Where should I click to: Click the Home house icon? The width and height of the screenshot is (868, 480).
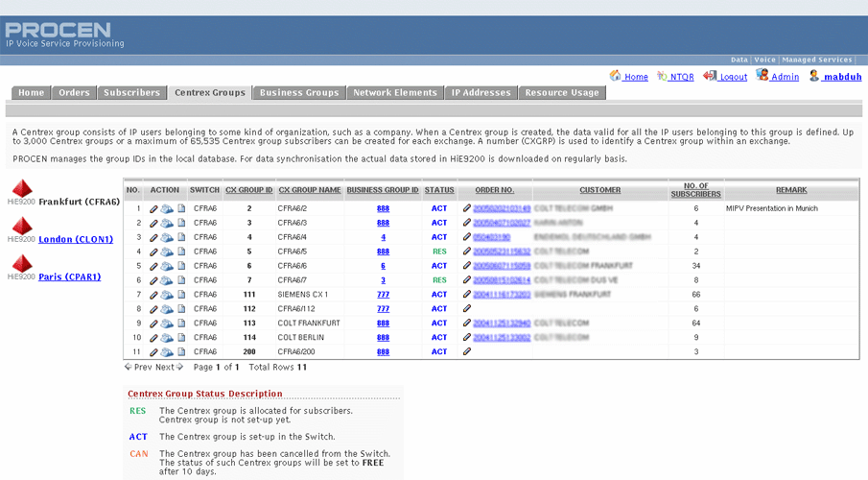point(616,76)
